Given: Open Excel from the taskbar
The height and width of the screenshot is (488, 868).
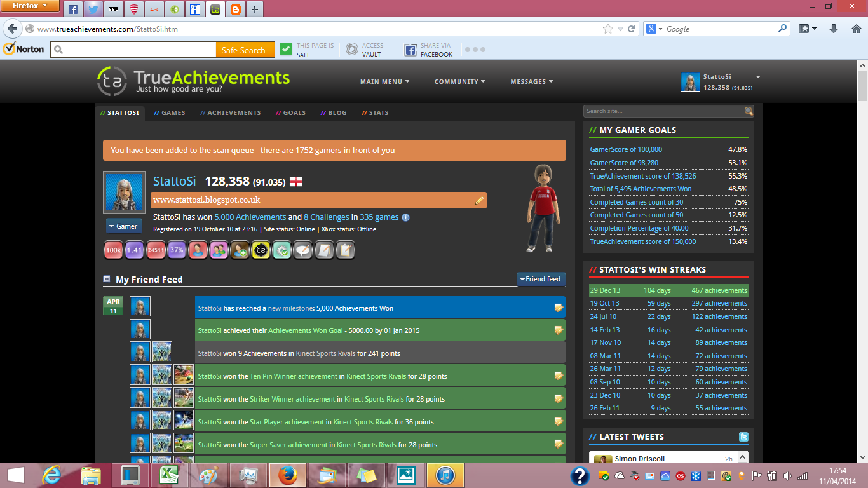Looking at the screenshot, I should coord(168,475).
